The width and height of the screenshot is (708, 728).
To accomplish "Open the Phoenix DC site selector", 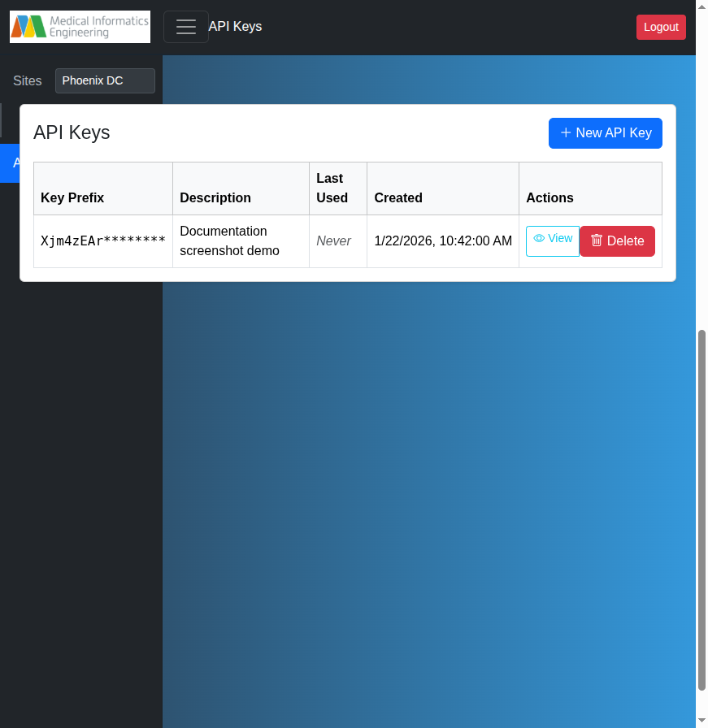I will coord(105,80).
